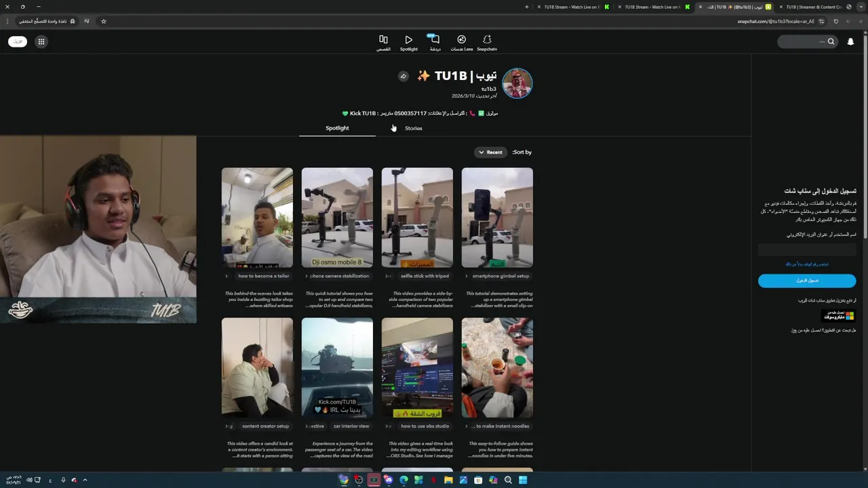868x488 pixels.
Task: Click the magnifier icon in the search box
Action: tap(831, 42)
